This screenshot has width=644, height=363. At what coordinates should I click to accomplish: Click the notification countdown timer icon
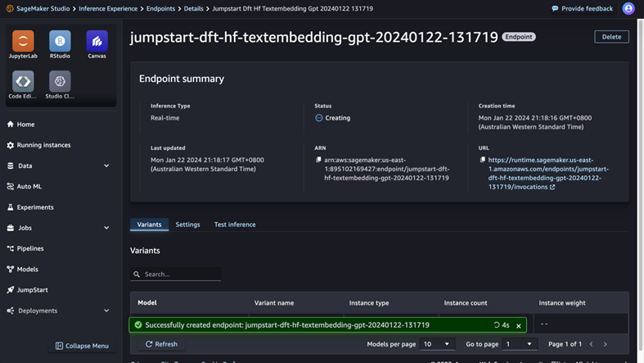497,324
